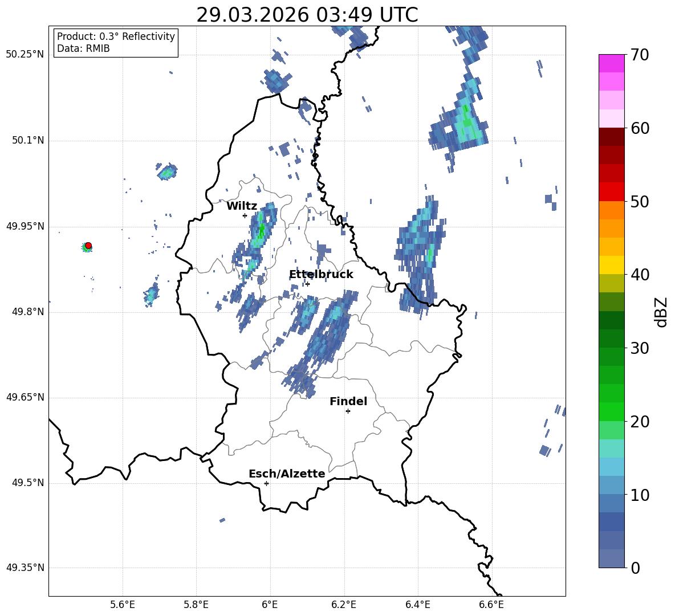Click the yellow colorbar segment above 40
This screenshot has width=675, height=616.
click(x=611, y=265)
